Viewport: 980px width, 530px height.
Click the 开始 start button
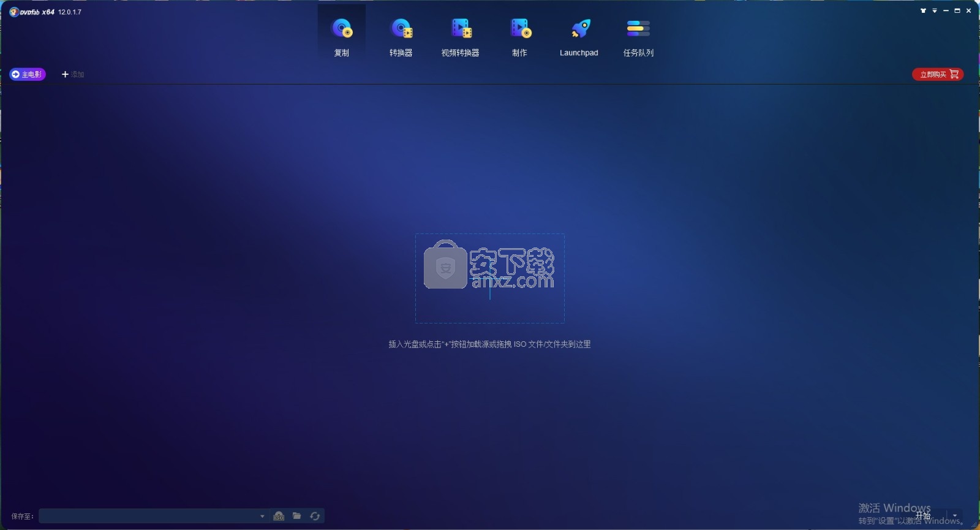922,516
